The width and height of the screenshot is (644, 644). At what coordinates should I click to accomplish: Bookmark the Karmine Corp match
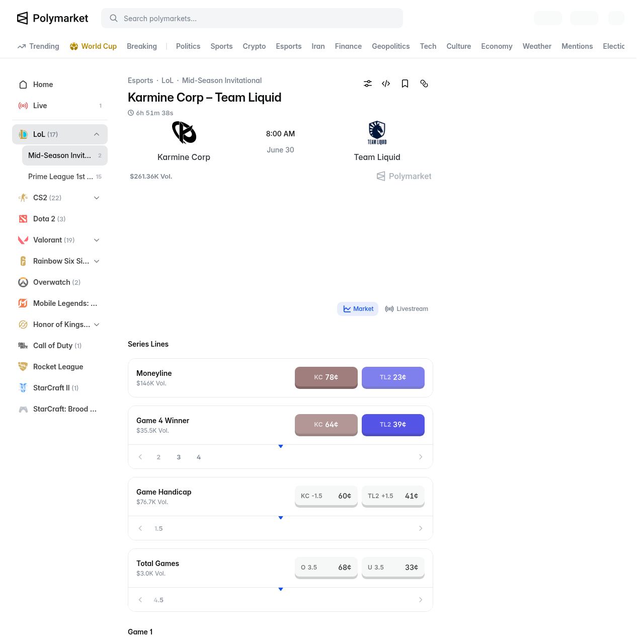(405, 84)
